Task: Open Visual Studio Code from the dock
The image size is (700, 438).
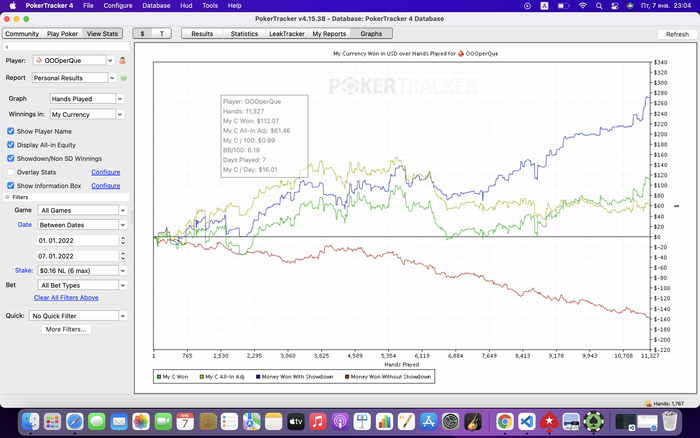Action: (x=527, y=421)
